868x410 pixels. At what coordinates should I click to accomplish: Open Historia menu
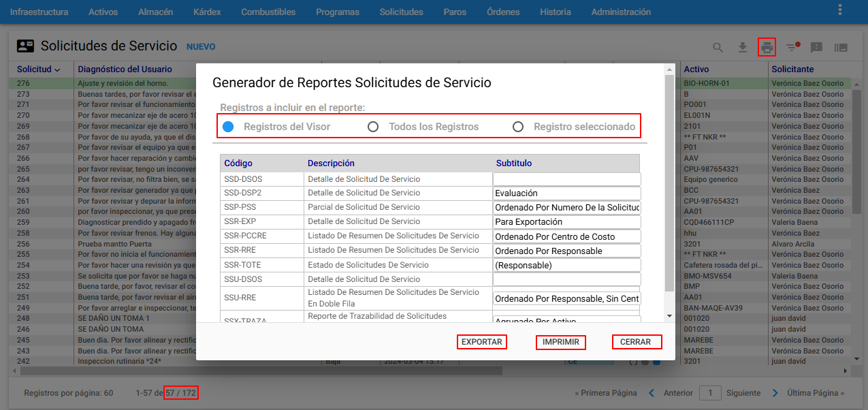(556, 12)
